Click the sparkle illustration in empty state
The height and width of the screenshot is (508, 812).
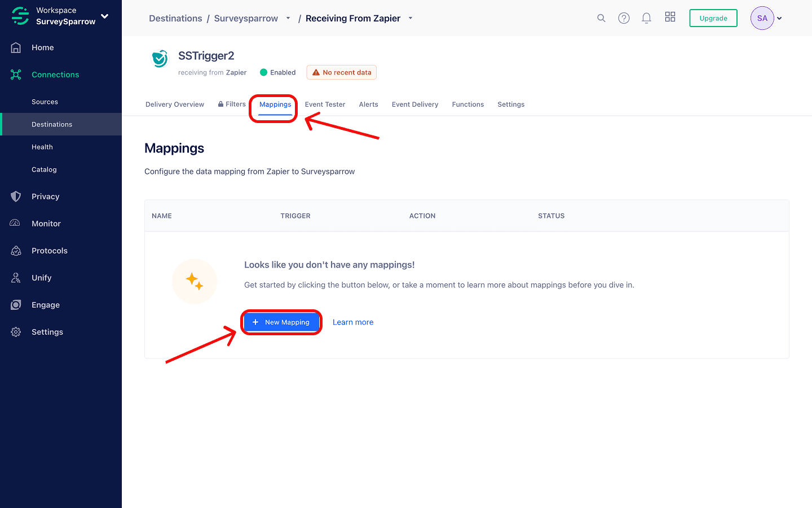(x=195, y=281)
